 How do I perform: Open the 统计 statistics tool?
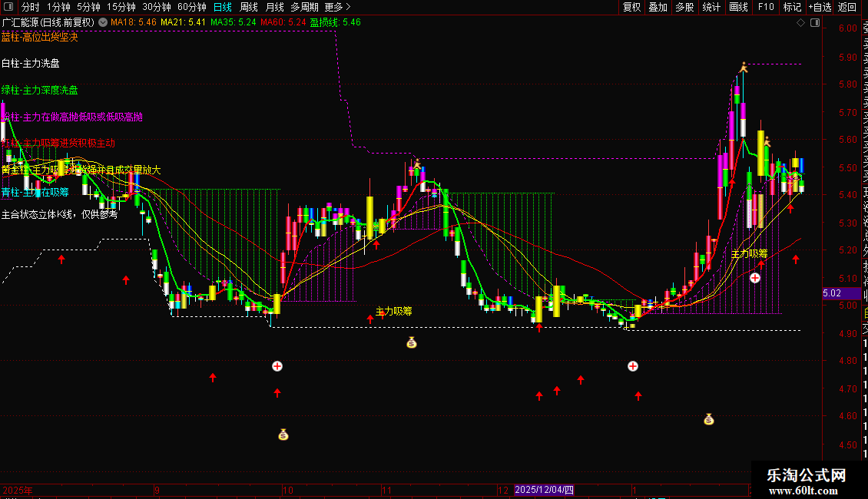tap(711, 7)
